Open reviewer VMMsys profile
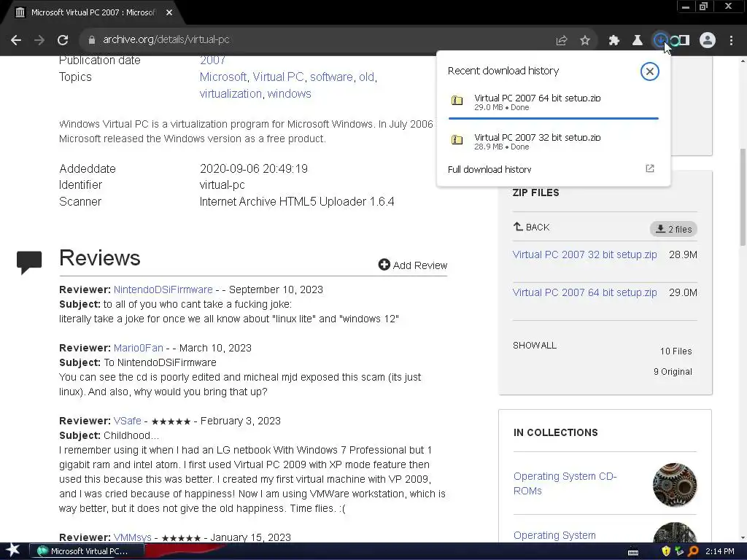The height and width of the screenshot is (560, 747). (x=133, y=537)
